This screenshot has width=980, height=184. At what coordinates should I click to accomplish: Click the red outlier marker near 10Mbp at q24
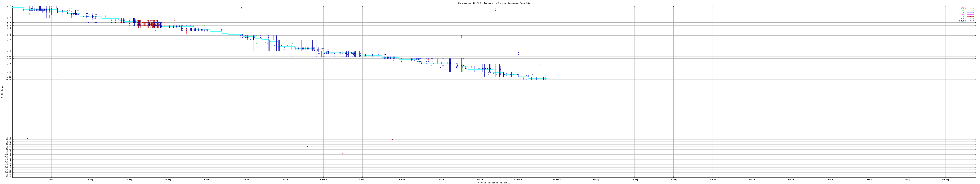coord(58,75)
